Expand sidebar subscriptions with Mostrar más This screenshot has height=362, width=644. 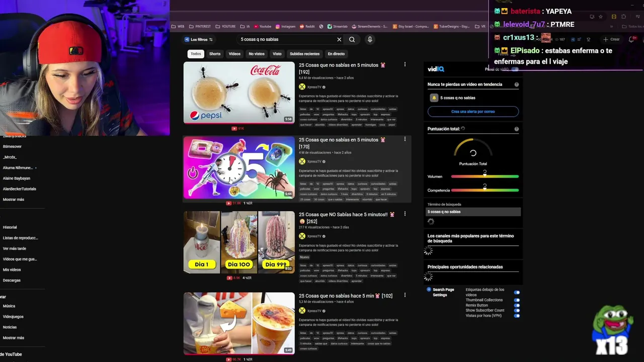[14, 200]
